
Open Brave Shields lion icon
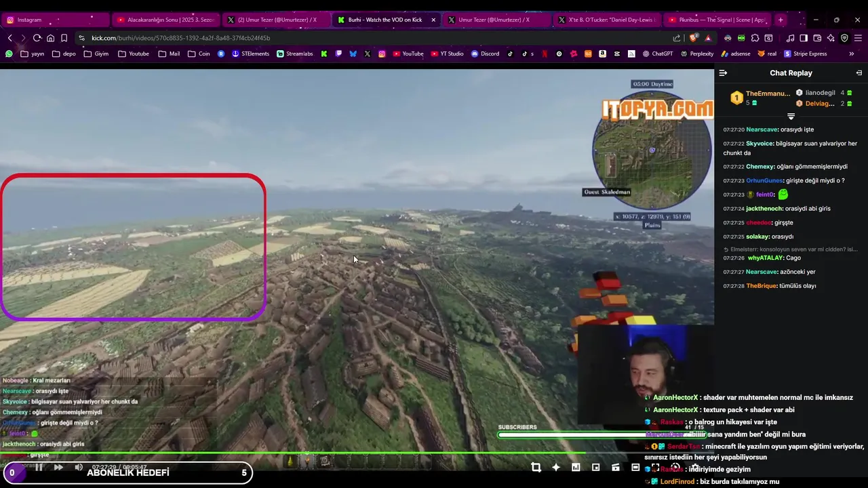(693, 38)
